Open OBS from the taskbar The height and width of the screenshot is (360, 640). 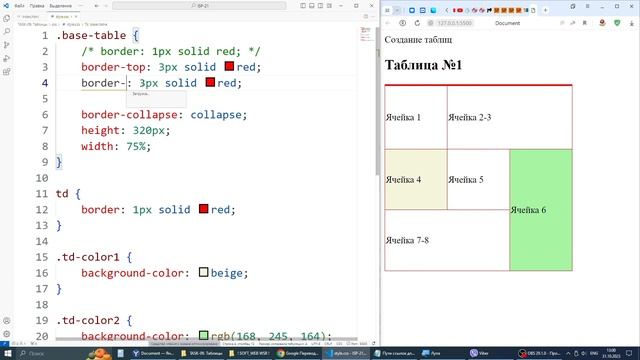(540, 353)
